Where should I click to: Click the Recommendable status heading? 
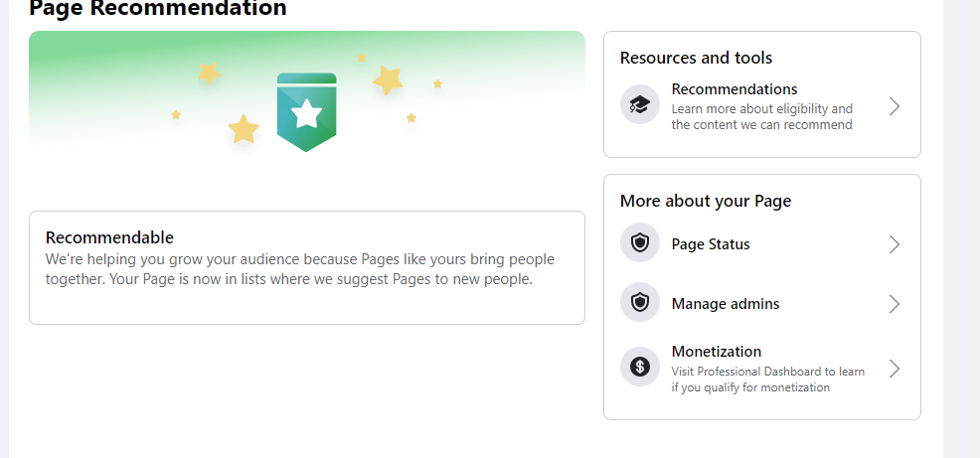click(x=109, y=237)
